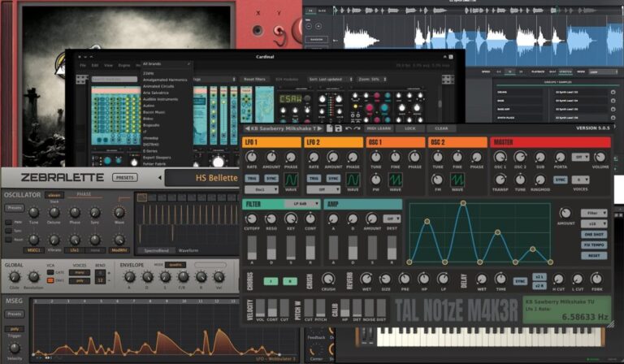The width and height of the screenshot is (624, 364).
Task: Click the highest peak envelope point
Action: click(464, 203)
